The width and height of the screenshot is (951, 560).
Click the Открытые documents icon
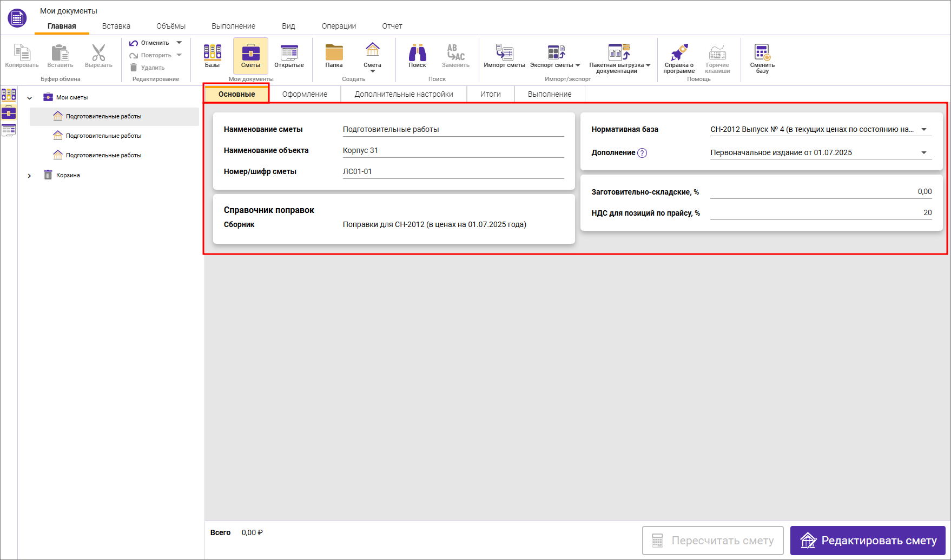289,56
